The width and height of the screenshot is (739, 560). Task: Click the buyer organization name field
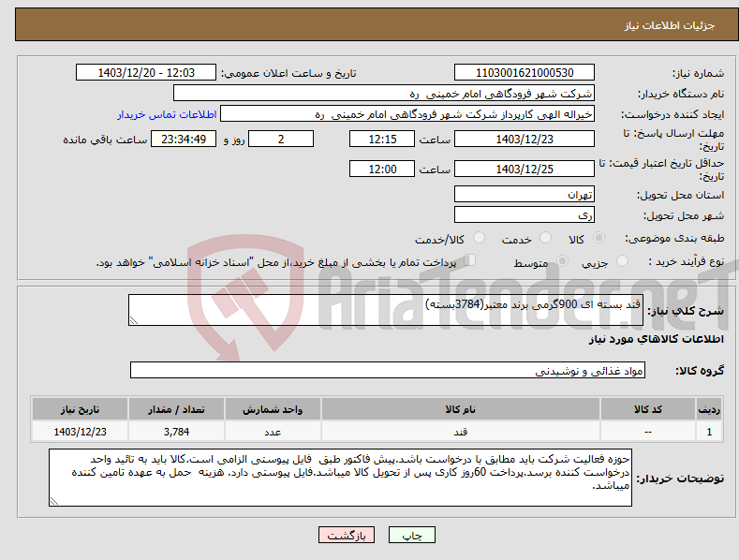coord(384,94)
